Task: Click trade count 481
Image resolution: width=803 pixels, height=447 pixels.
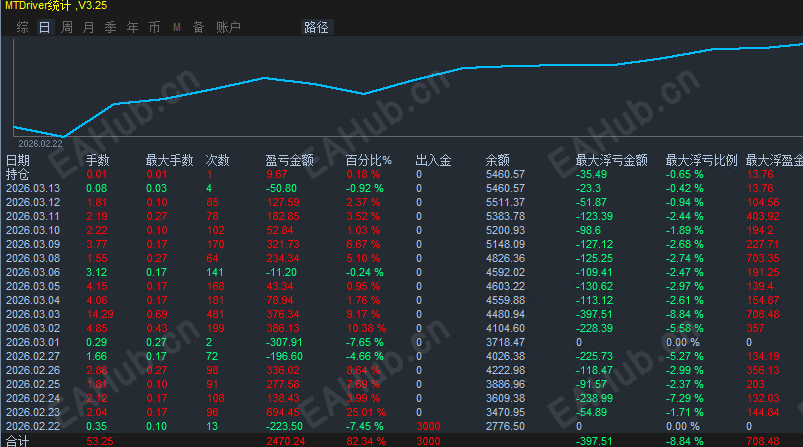Action: click(x=216, y=314)
